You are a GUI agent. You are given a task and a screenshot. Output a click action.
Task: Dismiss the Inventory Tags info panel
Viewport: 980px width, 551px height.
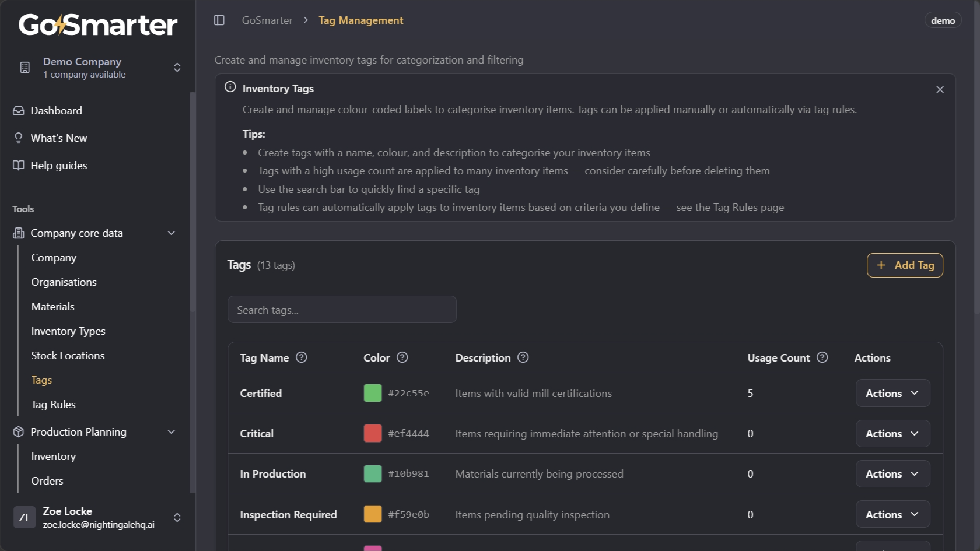[x=940, y=89]
